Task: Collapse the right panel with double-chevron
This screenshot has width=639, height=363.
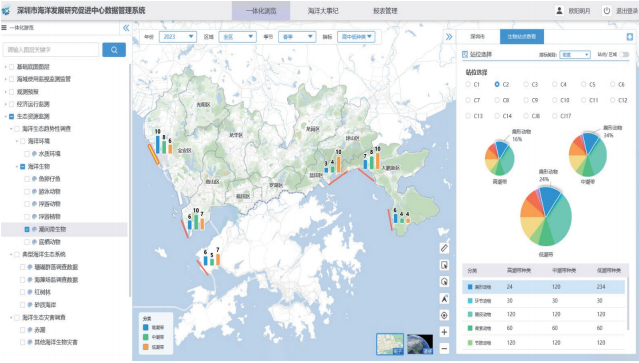Action: click(449, 37)
